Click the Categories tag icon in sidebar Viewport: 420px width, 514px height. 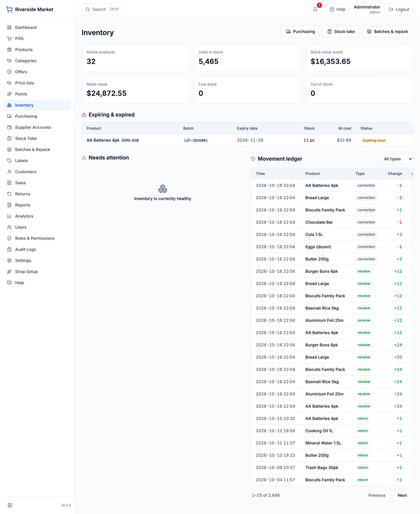(9, 61)
